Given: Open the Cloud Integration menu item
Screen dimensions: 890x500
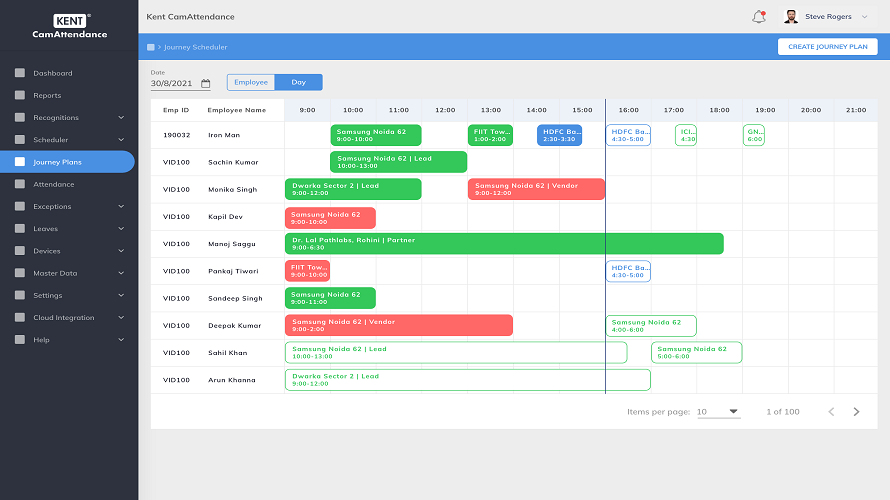Looking at the screenshot, I should click(68, 317).
